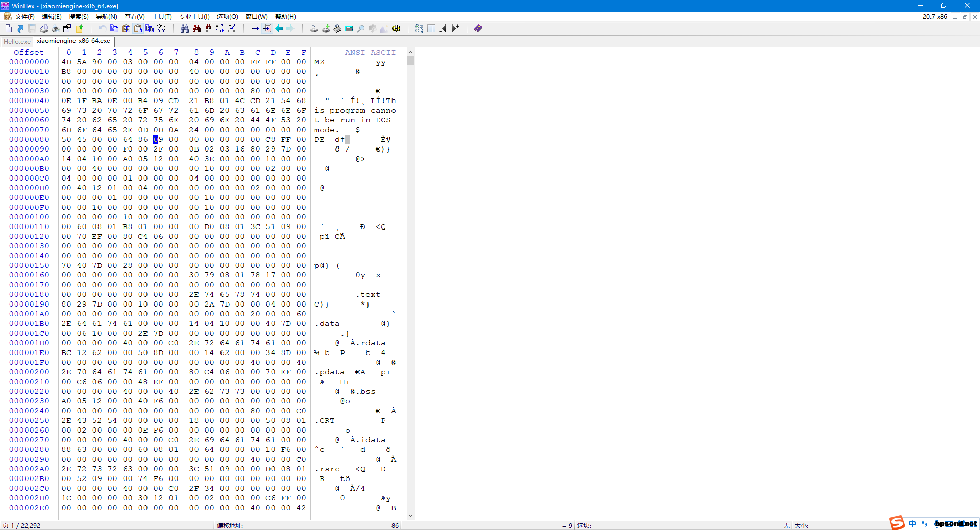Image resolution: width=980 pixels, height=530 pixels.
Task: Click the Open RAM chip icon
Action: pyautogui.click(x=337, y=29)
